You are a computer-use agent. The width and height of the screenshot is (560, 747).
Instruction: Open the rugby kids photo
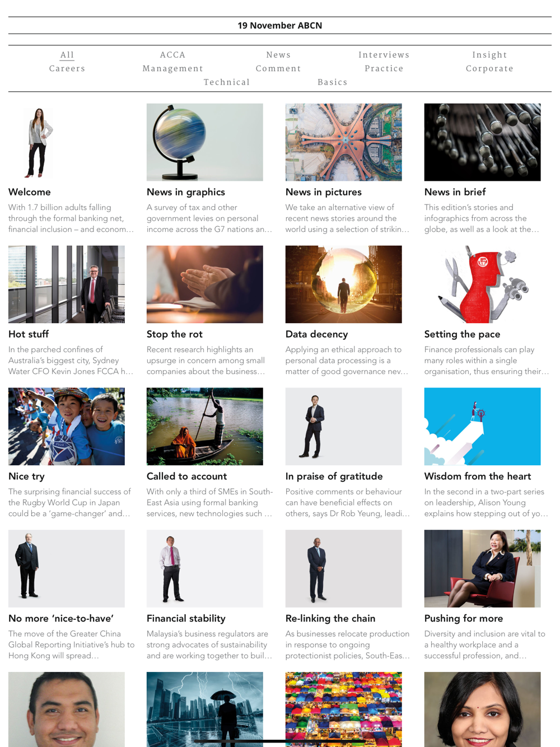(67, 427)
